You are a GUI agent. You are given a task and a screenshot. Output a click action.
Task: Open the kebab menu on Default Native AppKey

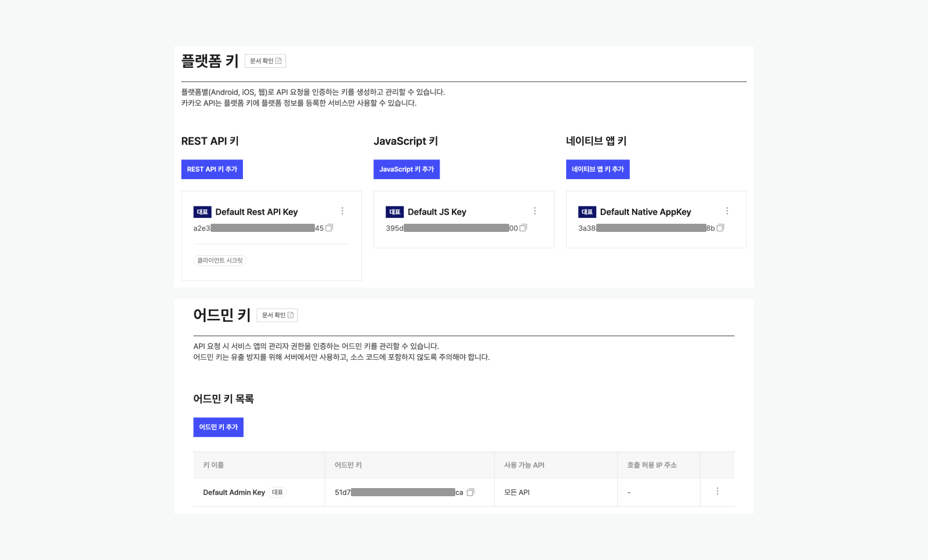point(727,211)
